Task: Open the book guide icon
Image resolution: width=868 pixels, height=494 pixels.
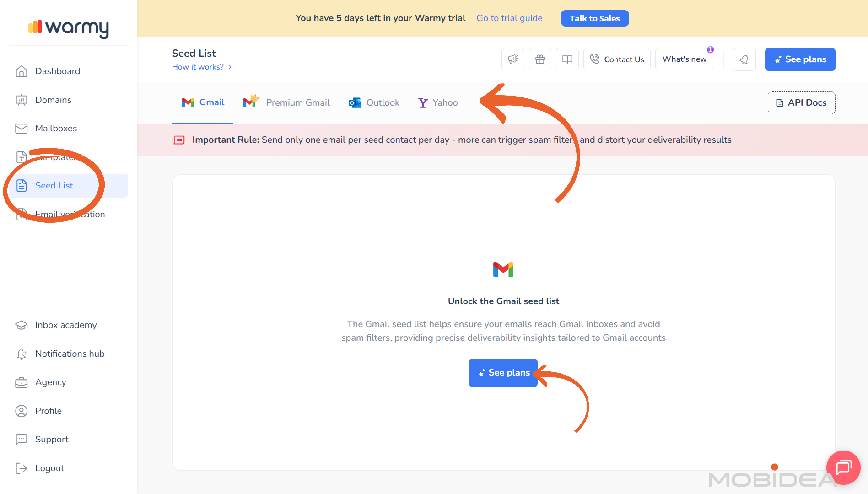Action: coord(567,59)
